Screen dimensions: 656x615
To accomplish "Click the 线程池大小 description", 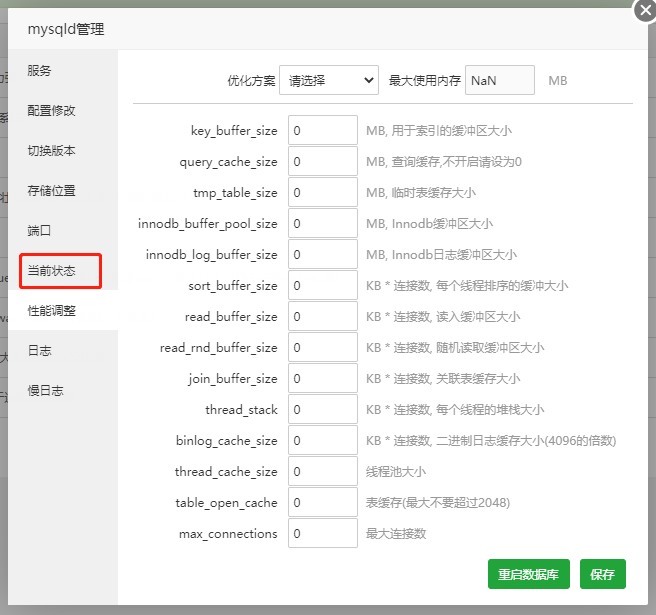I will [x=396, y=472].
